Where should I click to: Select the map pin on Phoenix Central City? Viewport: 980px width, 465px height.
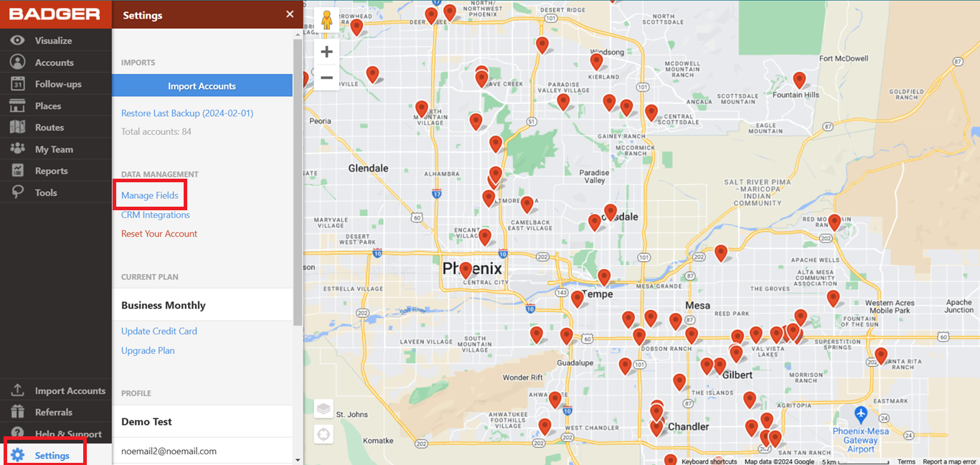point(466,270)
